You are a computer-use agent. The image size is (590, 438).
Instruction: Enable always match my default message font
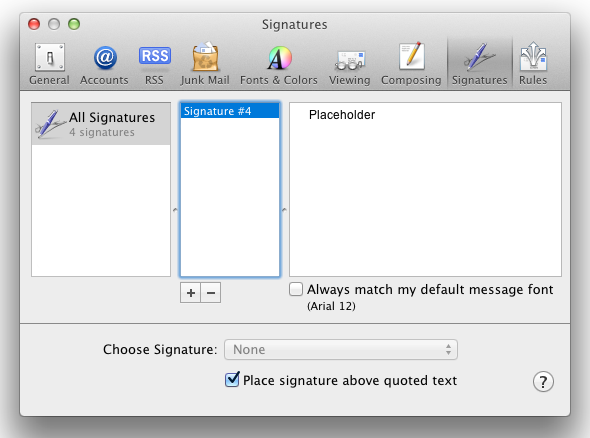pos(296,289)
